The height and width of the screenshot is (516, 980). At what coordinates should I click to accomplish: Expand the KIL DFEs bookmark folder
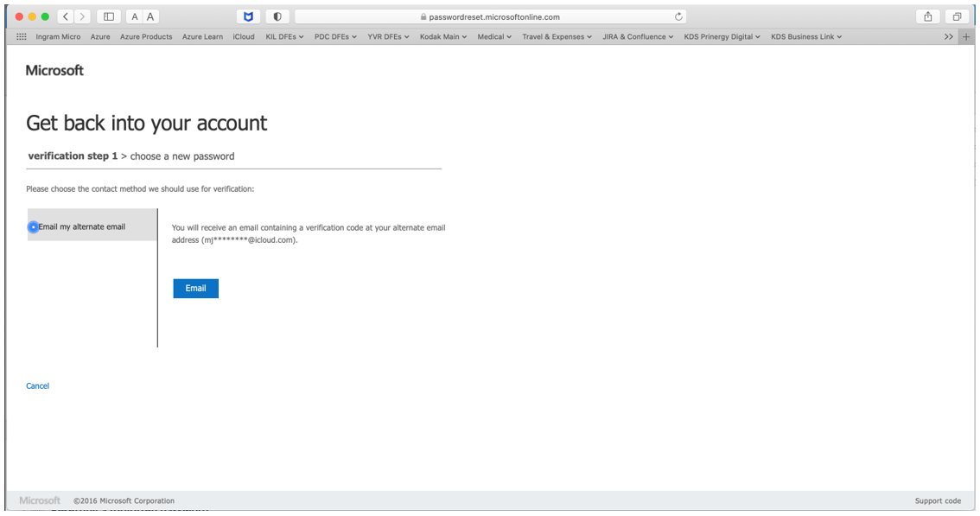tap(284, 37)
